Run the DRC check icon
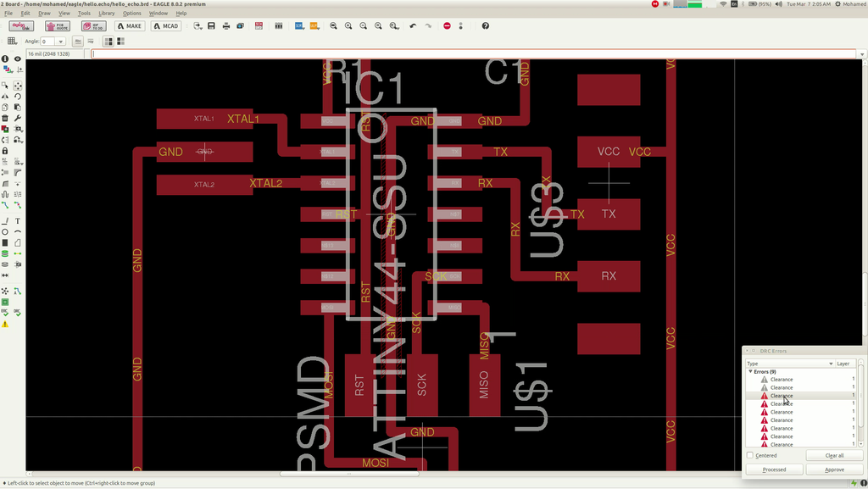868x489 pixels. (18, 313)
